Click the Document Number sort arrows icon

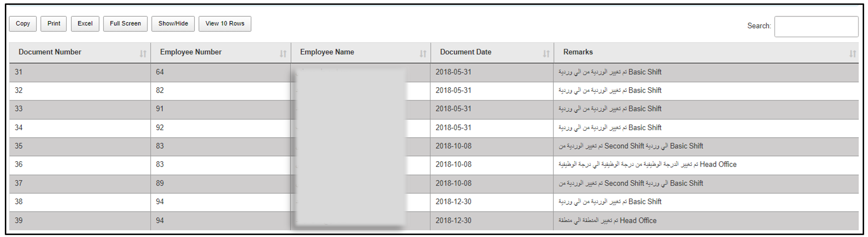143,54
